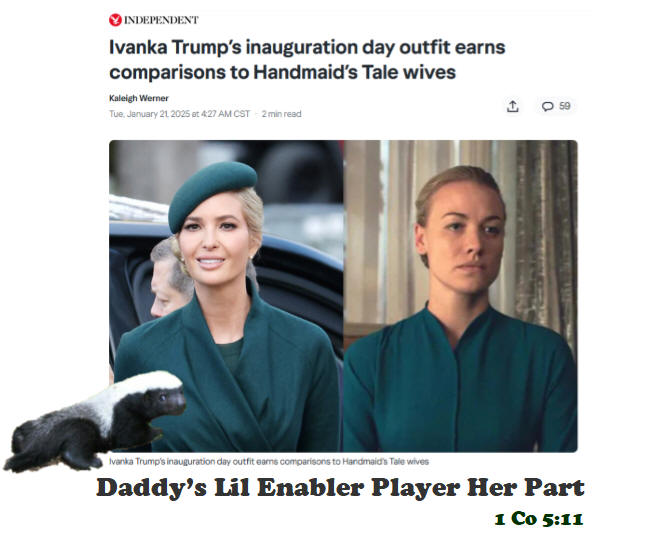Click the honey badger image
The height and width of the screenshot is (549, 664).
pos(95,421)
